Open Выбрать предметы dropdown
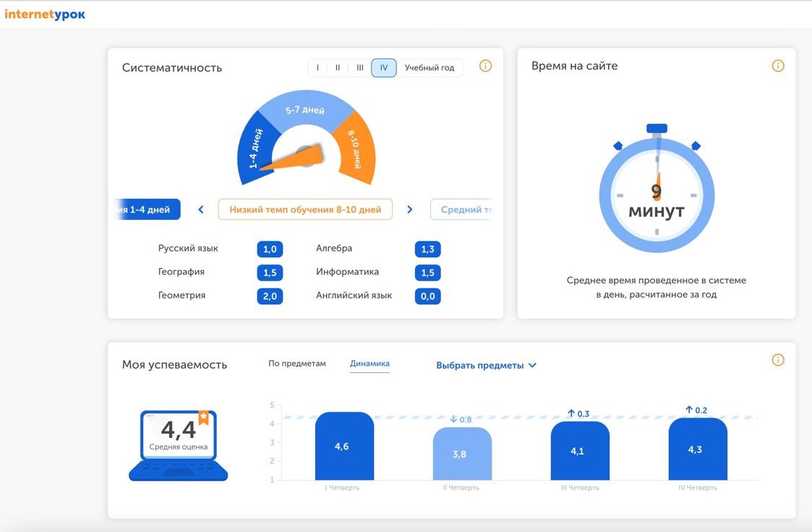 (x=486, y=365)
